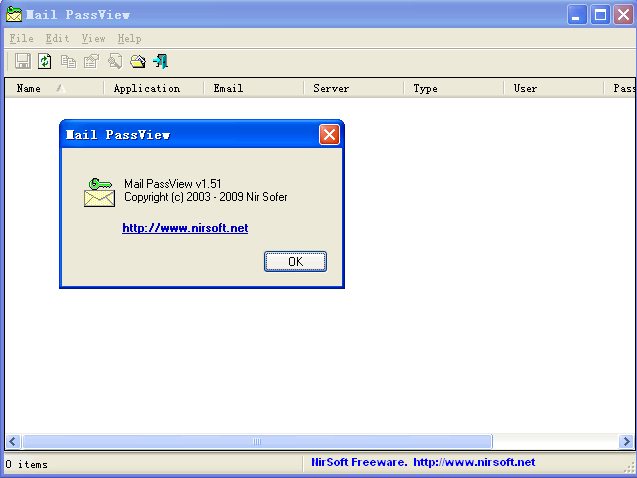
Task: Click the Exit door toolbar icon
Action: point(161,62)
